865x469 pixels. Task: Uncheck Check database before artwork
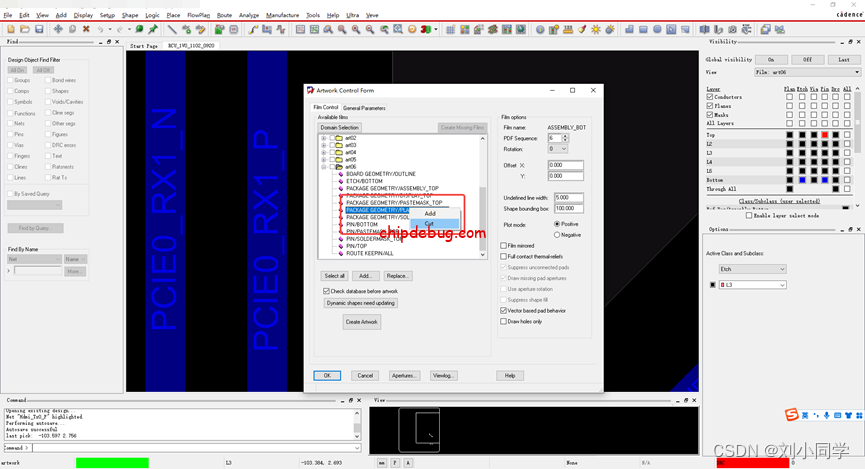coord(327,291)
